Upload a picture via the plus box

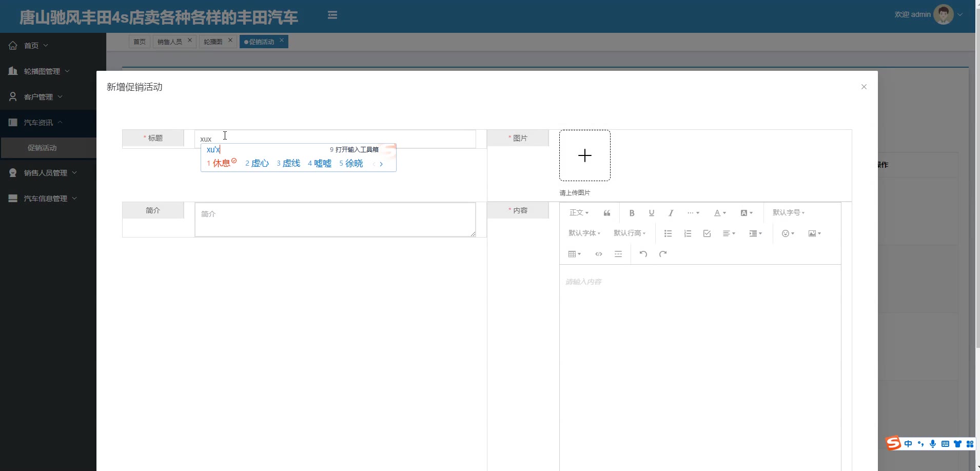pos(585,155)
